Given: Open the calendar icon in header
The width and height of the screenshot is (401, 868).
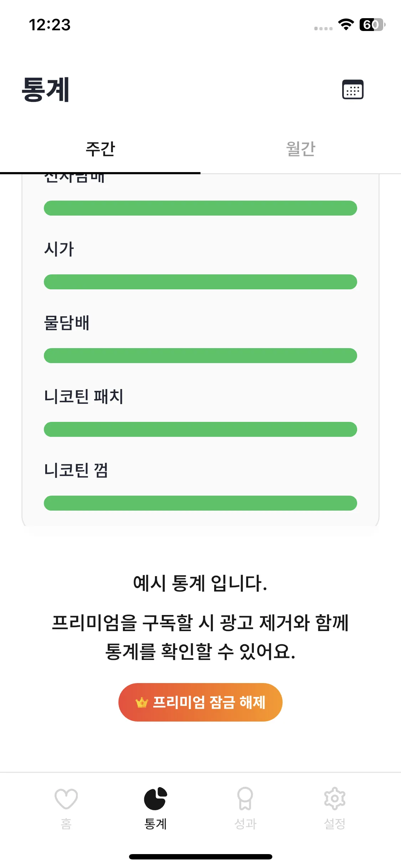Looking at the screenshot, I should pyautogui.click(x=353, y=89).
